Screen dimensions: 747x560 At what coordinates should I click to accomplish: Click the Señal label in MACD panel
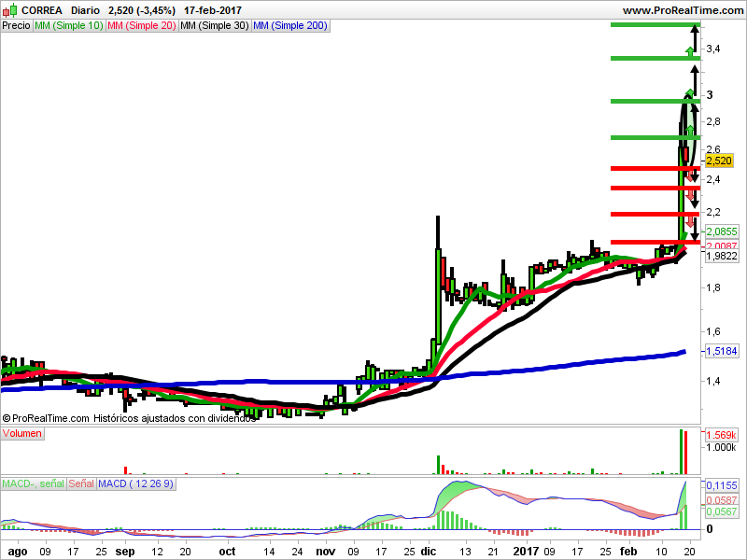click(81, 483)
